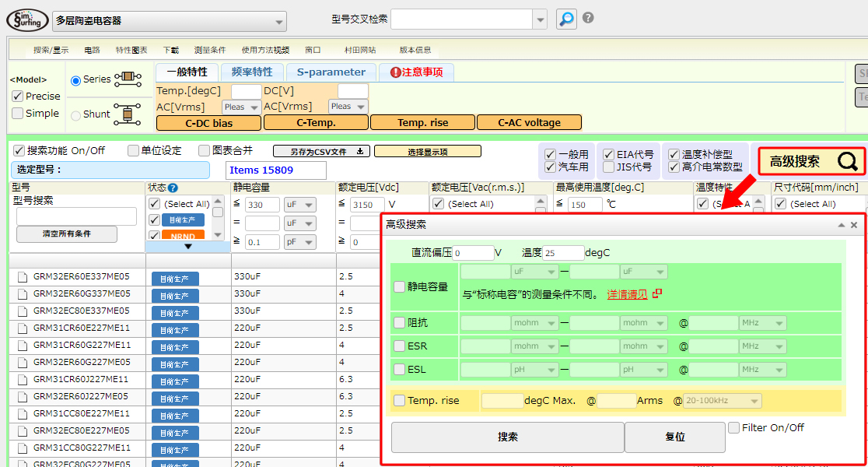Image resolution: width=868 pixels, height=467 pixels.
Task: Click the external link icon after 详情请见
Action: [657, 293]
